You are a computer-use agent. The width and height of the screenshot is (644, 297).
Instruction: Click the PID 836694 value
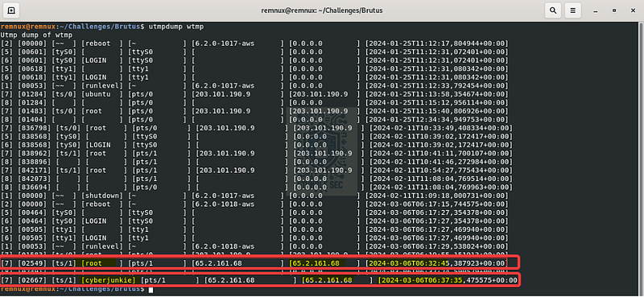coord(34,187)
